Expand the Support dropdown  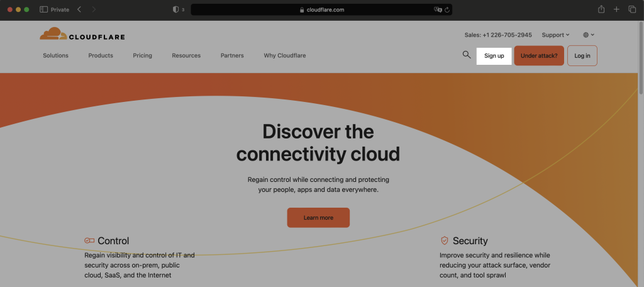point(555,35)
